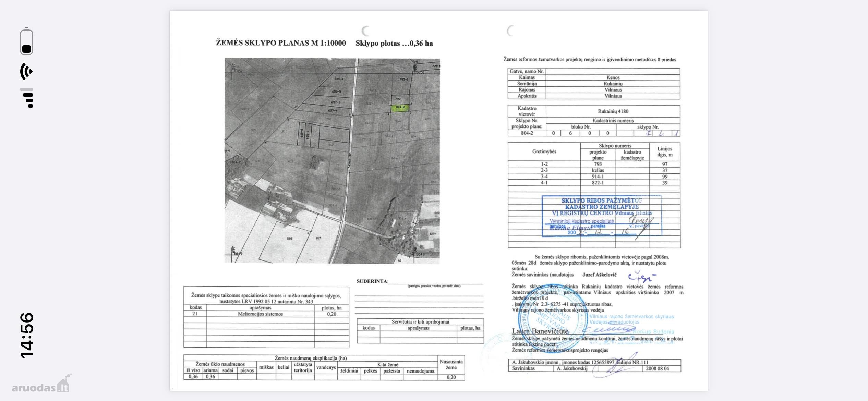Click the 'Žemės reformos žemėtvarkos projektų' title line
The height and width of the screenshot is (401, 868).
pyautogui.click(x=590, y=60)
